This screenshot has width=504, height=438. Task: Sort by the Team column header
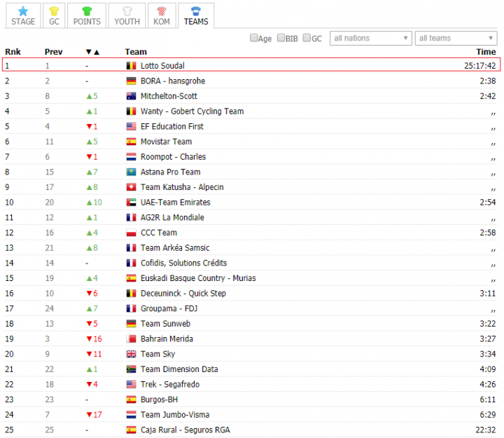click(136, 52)
